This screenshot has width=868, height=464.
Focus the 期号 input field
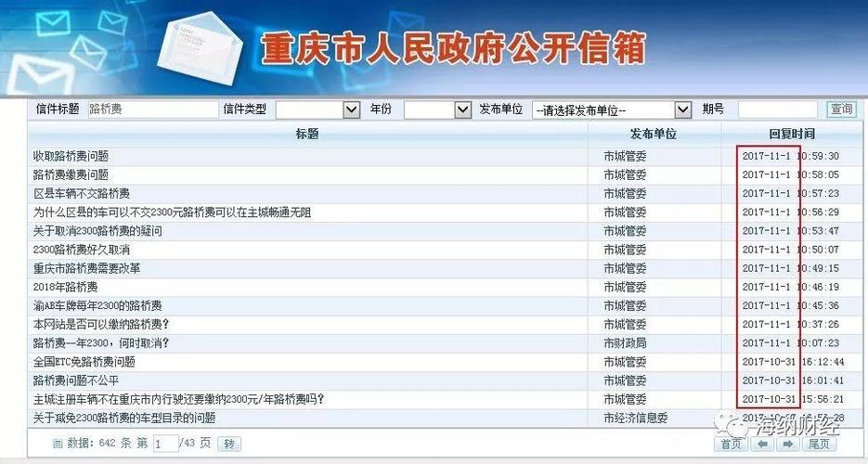(777, 110)
